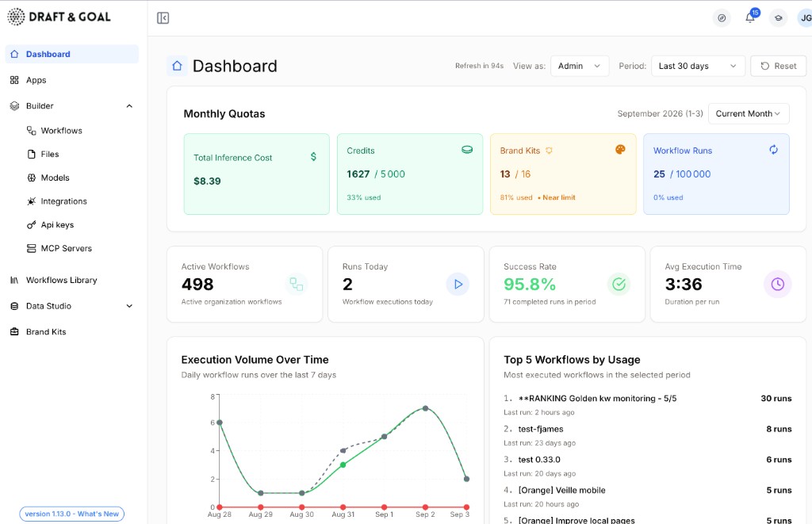Screen dimensions: 812x524
Task: Open [Orange] Veille mobile workflow entry
Action: (562, 490)
